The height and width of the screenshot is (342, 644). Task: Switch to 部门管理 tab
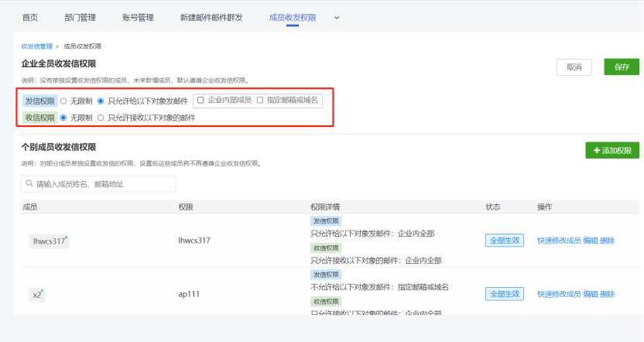(80, 18)
